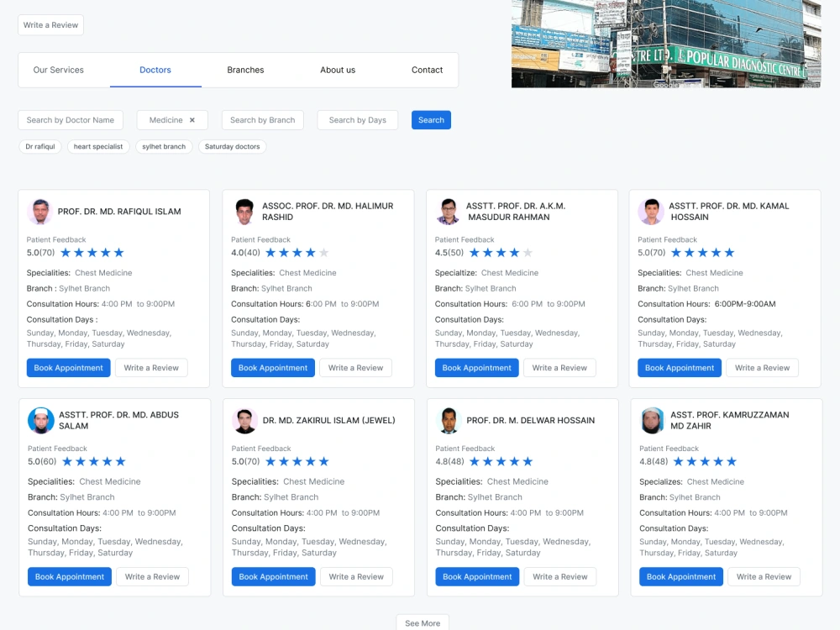Go to the About us tab
840x630 pixels.
[338, 70]
